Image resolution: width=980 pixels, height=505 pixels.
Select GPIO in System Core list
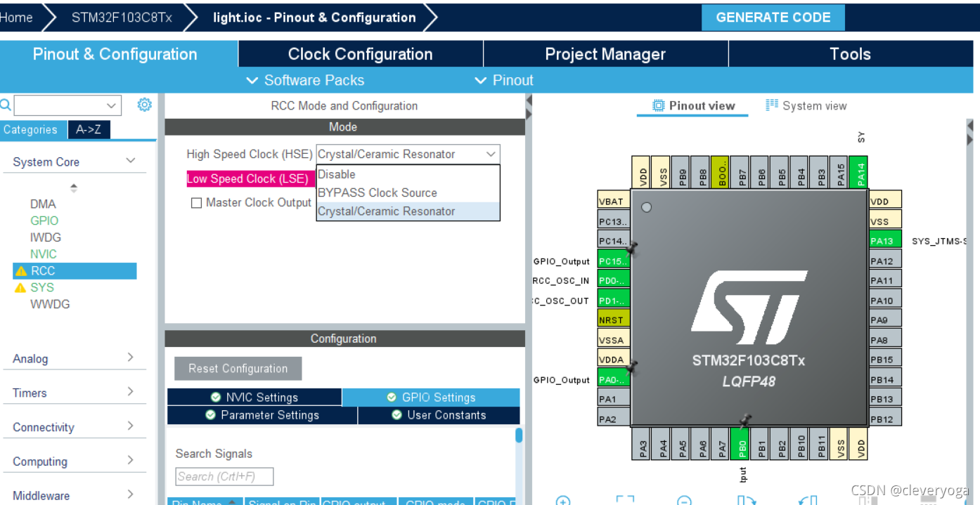point(44,221)
